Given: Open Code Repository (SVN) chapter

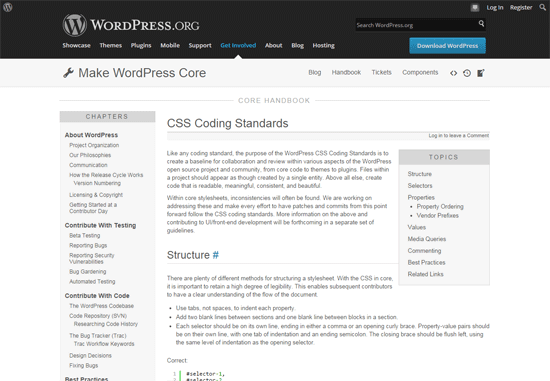Looking at the screenshot, I should 98,316.
